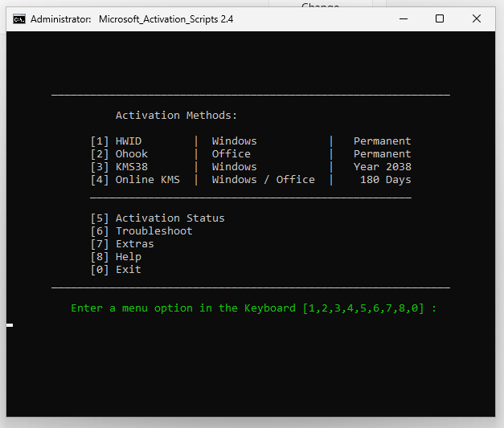
Task: Click 'Windows / Office' in the Online KMS row
Action: click(x=263, y=180)
